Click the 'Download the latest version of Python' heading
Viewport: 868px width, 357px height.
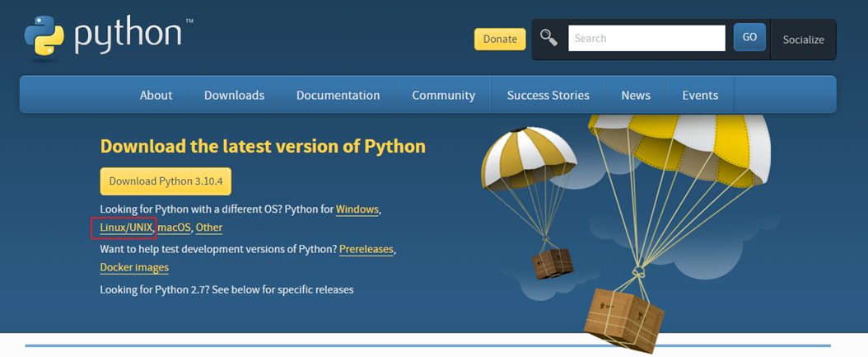click(x=263, y=147)
